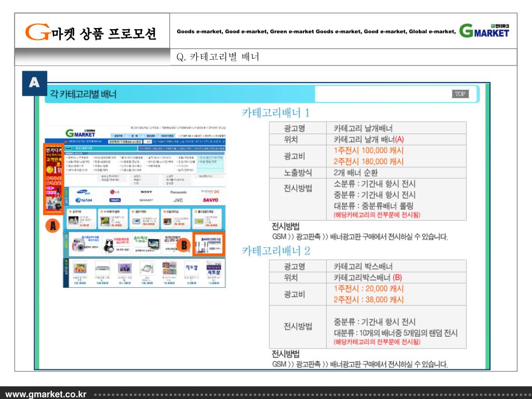The width and height of the screenshot is (532, 399).
Task: Click the search input field in the embedded page
Action: pos(125,142)
